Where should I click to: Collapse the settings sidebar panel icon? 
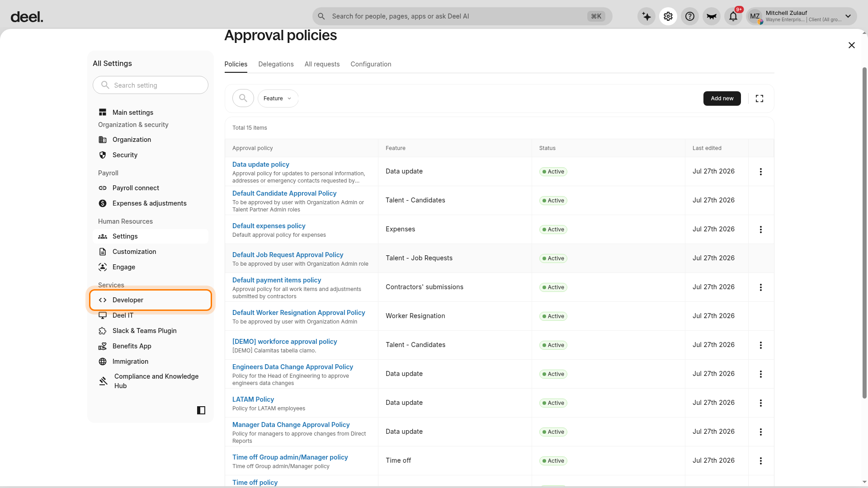(x=201, y=410)
